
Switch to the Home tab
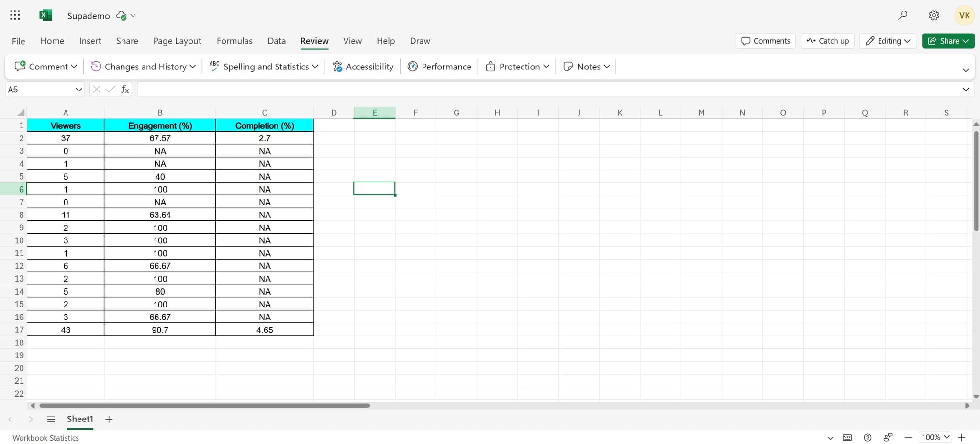pos(52,41)
